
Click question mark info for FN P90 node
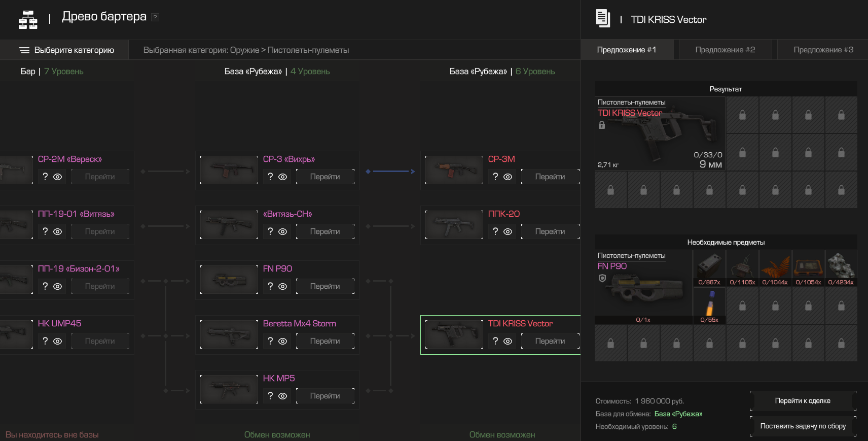point(270,286)
